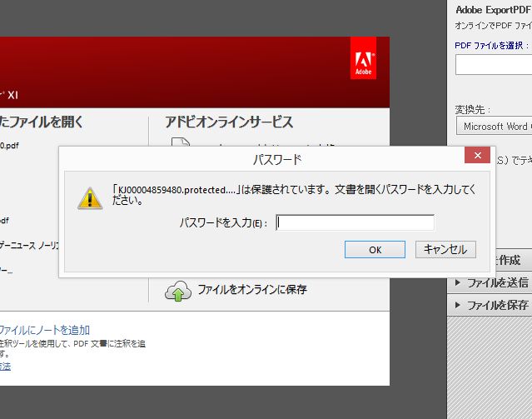
Task: Click the アドビオンラインサービス heading
Action: click(x=229, y=122)
